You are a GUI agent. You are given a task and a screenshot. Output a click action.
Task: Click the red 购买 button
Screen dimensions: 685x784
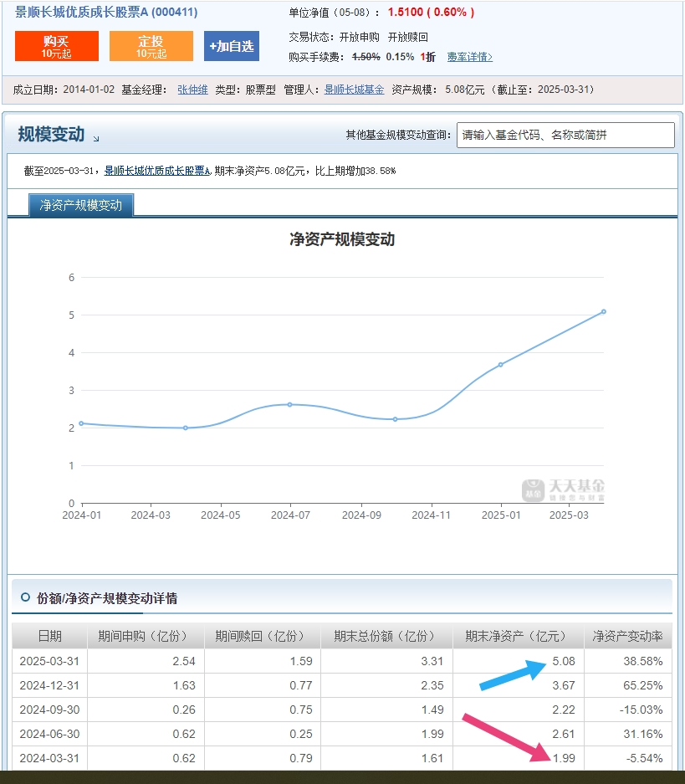[57, 46]
